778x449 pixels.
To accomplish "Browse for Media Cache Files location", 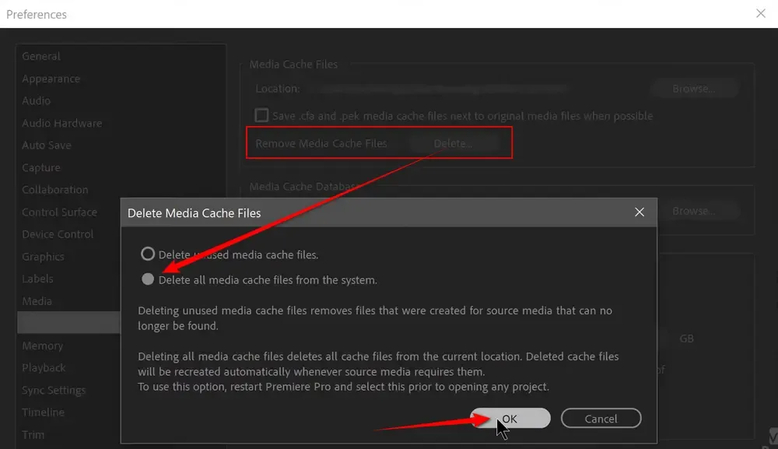I will pyautogui.click(x=694, y=89).
